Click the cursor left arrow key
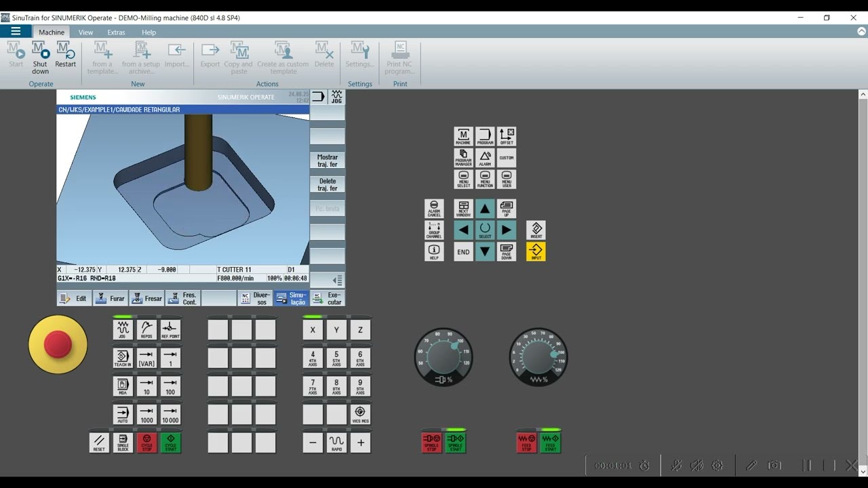Screen dimensions: 868x488 (x=463, y=230)
